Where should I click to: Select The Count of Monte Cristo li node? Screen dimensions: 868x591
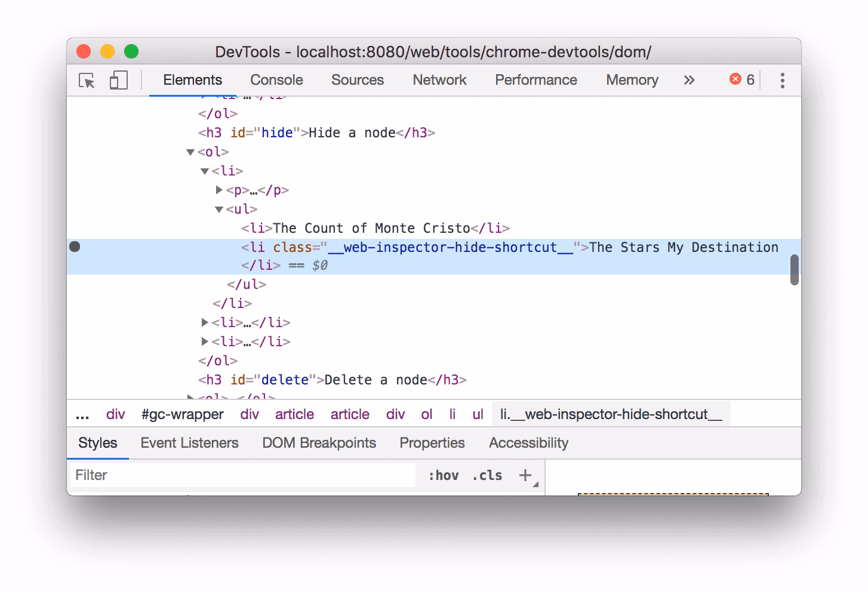pyautogui.click(x=375, y=228)
